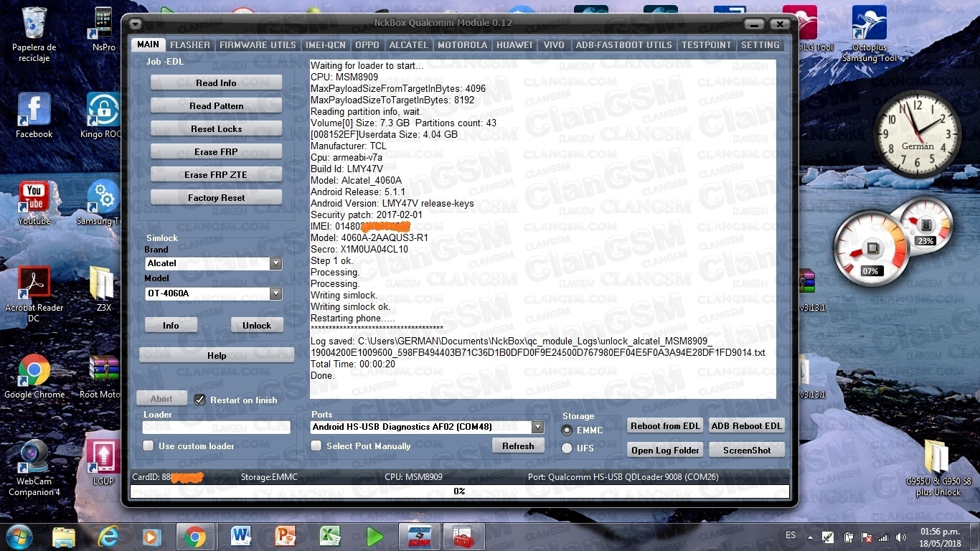Expand the Ports dropdown list

(537, 427)
